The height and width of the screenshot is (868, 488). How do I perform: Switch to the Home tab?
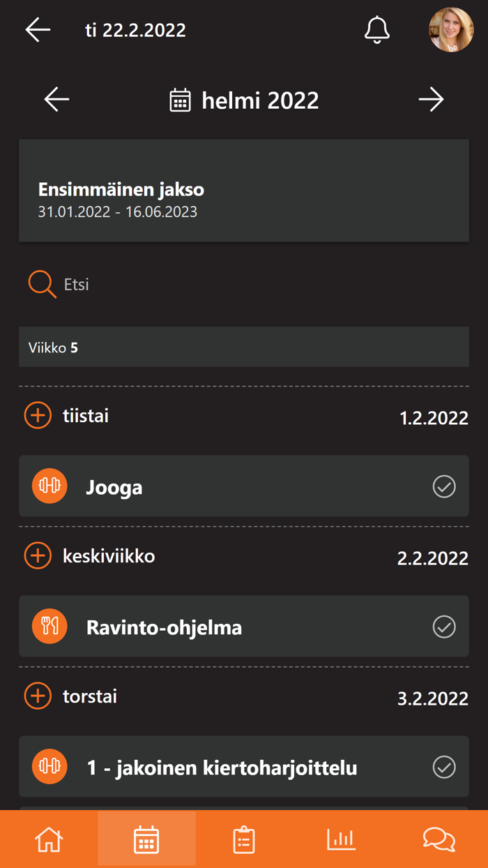tap(49, 839)
